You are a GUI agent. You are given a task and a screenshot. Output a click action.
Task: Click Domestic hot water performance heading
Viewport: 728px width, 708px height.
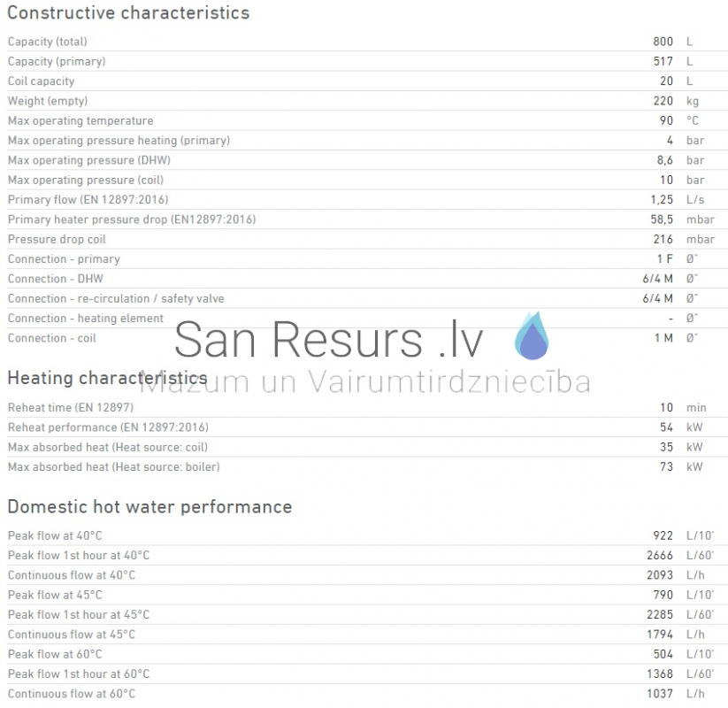[150, 507]
